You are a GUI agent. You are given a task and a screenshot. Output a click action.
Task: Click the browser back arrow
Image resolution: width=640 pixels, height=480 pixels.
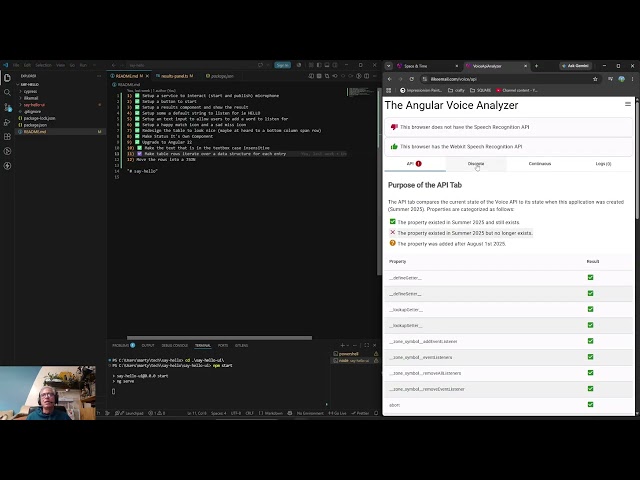point(389,79)
